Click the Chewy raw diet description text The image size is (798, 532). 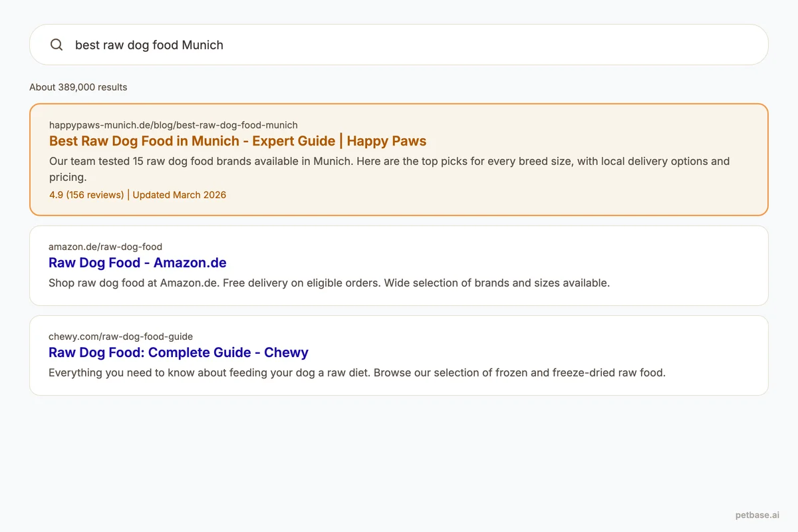357,372
